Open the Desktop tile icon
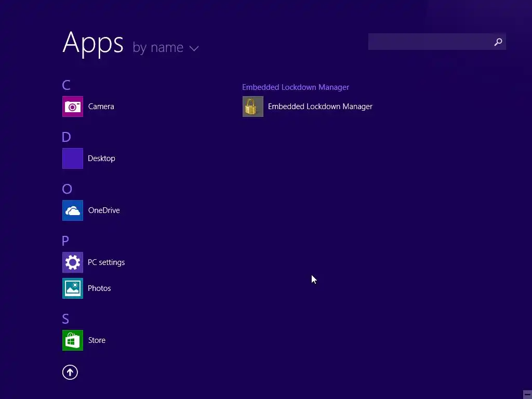Image resolution: width=532 pixels, height=399 pixels. click(73, 158)
